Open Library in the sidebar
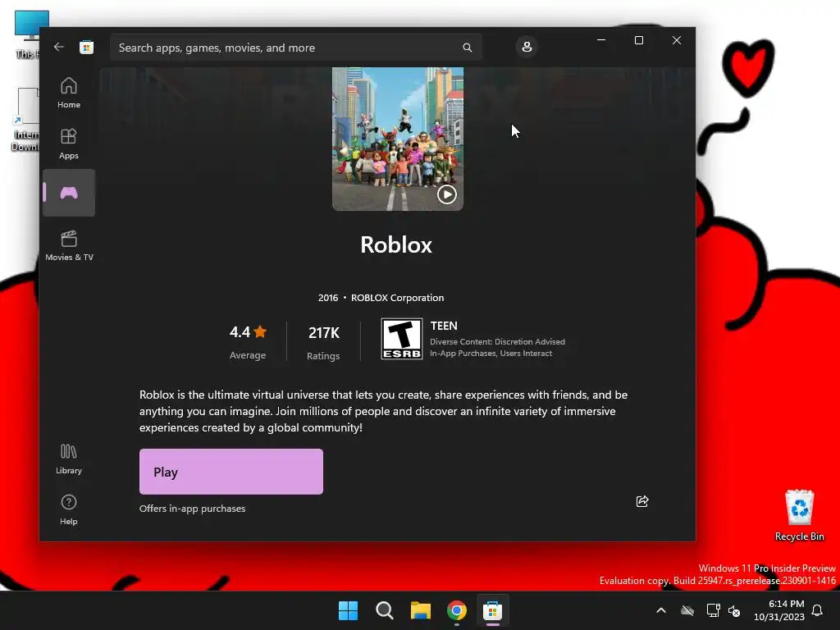 coord(69,459)
